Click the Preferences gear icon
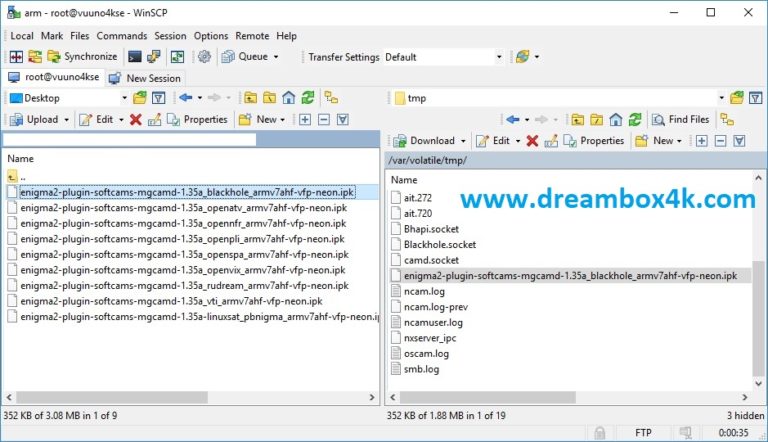The width and height of the screenshot is (768, 442). point(204,57)
